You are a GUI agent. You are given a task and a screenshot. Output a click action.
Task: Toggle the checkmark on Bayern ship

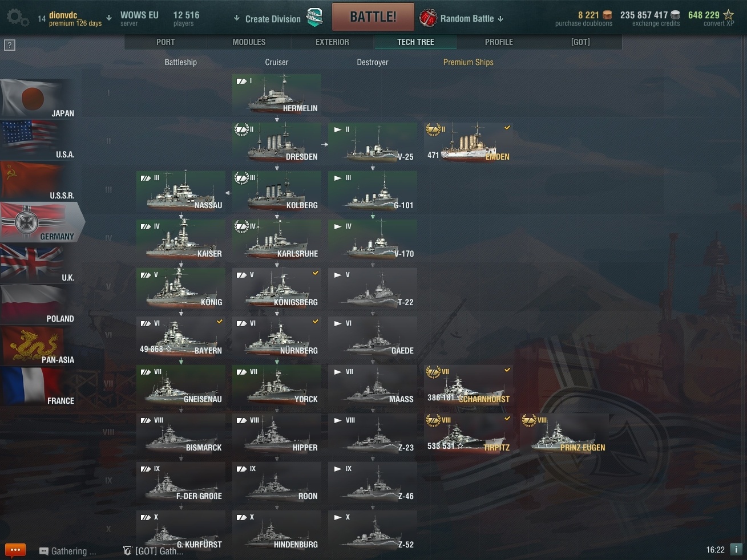point(220,322)
